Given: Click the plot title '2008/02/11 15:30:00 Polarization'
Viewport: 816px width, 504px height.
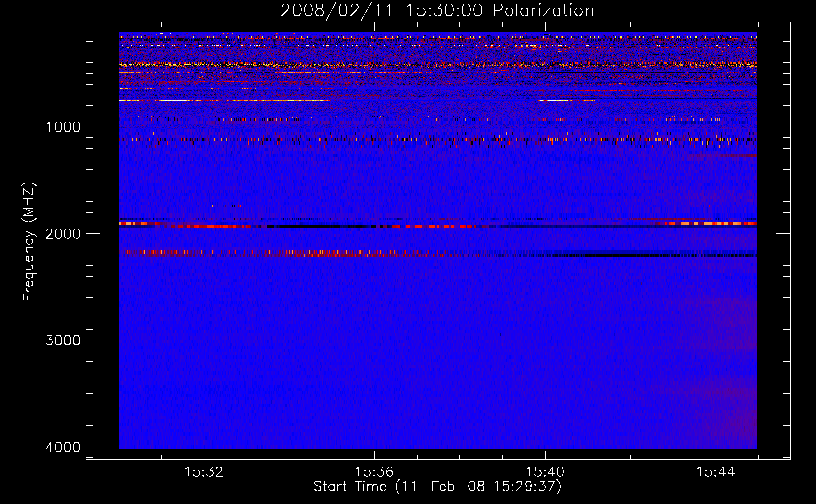Looking at the screenshot, I should 437,11.
